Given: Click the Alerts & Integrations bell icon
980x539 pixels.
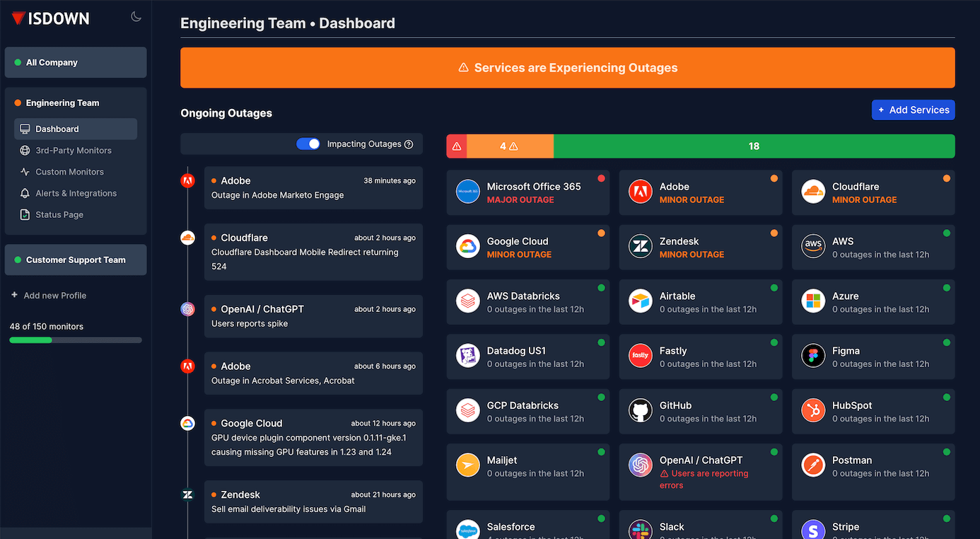Looking at the screenshot, I should (25, 193).
